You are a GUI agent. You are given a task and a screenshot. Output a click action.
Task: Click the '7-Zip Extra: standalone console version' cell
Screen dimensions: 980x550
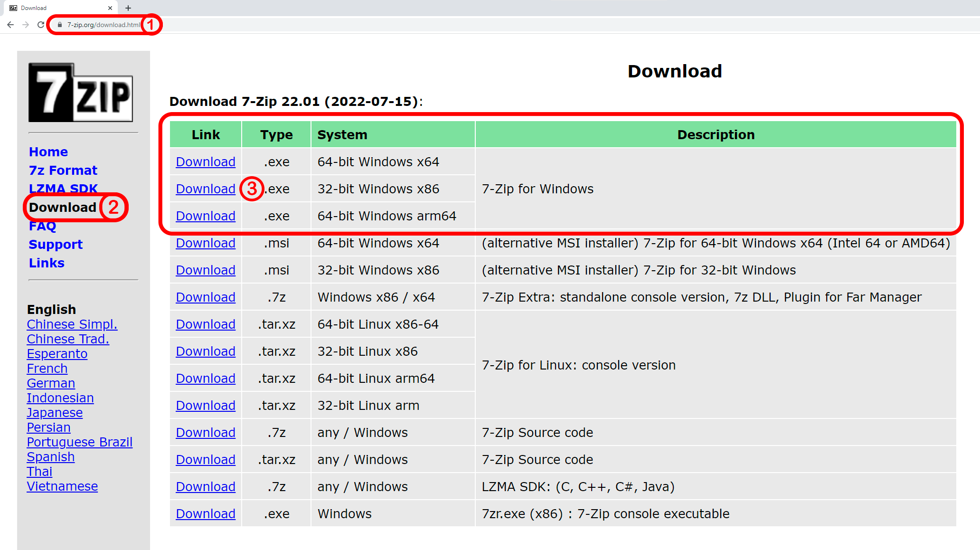tap(716, 297)
